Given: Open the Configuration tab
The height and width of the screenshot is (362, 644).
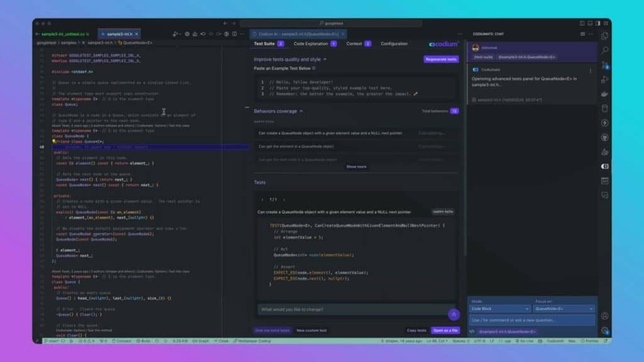Looking at the screenshot, I should click(394, 43).
